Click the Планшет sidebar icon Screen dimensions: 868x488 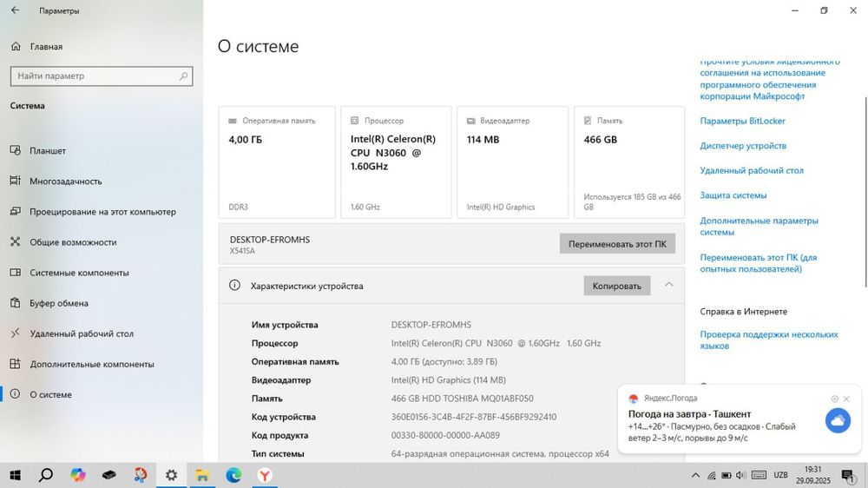(16, 150)
